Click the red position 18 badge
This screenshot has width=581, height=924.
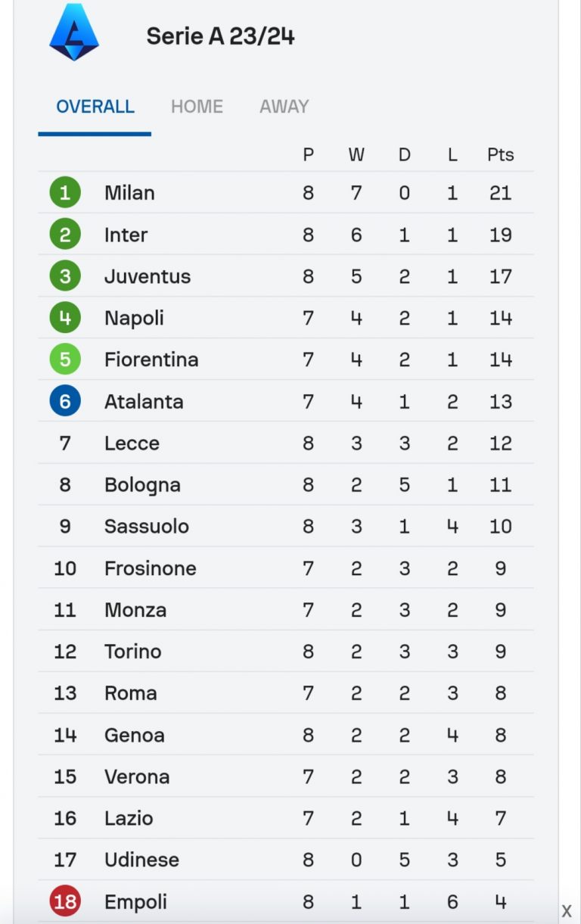pyautogui.click(x=65, y=901)
